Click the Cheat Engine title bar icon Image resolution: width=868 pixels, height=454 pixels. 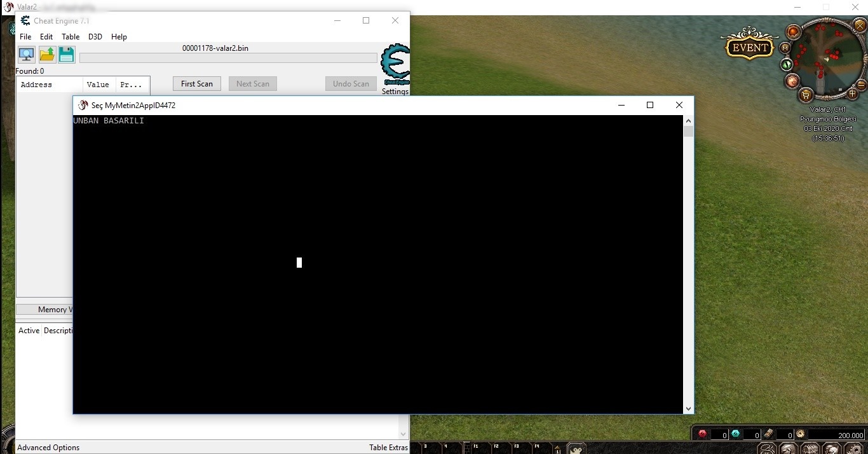(x=25, y=20)
